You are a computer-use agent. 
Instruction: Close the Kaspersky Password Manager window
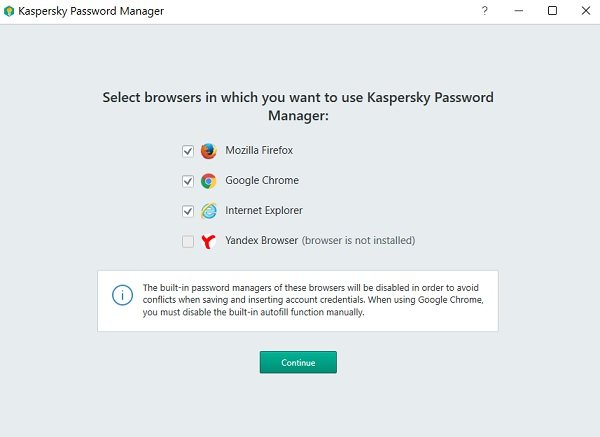pyautogui.click(x=584, y=11)
